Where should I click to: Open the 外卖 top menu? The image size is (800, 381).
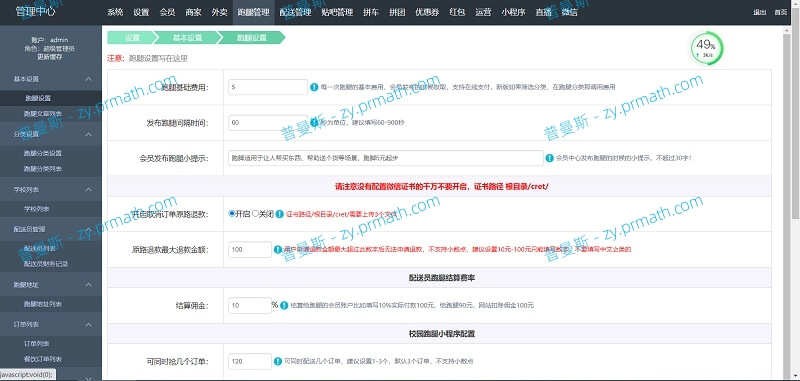pos(219,12)
